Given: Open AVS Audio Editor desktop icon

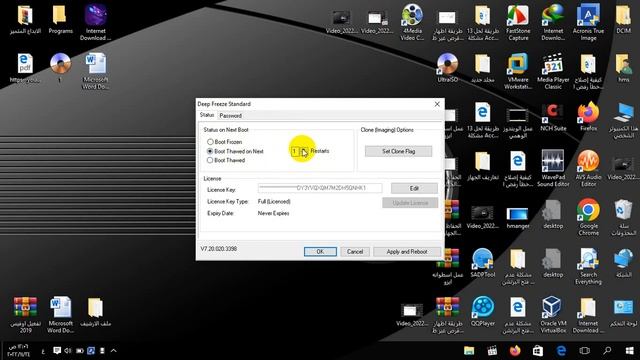Looking at the screenshot, I should pyautogui.click(x=588, y=169).
